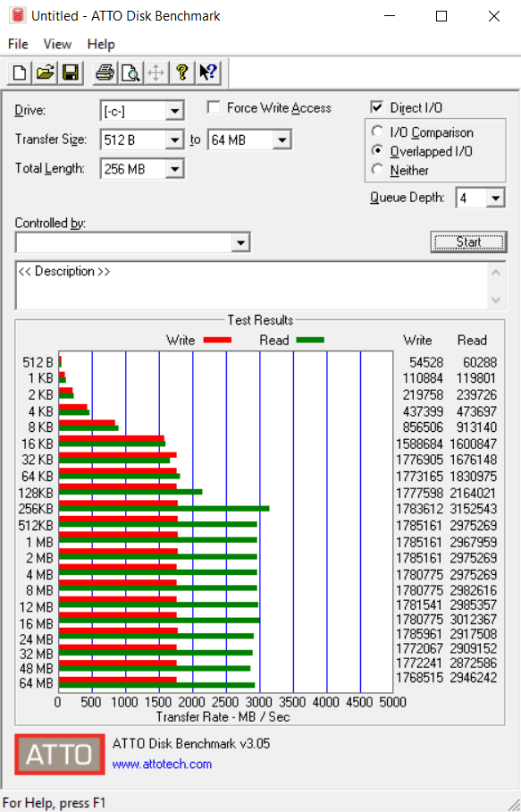This screenshot has width=521, height=812.
Task: Click the 16 MB read value 3012367
Action: coord(474,620)
